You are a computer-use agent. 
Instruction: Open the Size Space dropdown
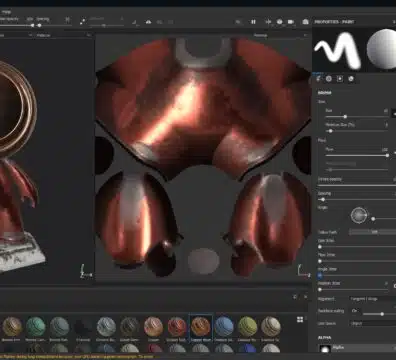pyautogui.click(x=373, y=323)
